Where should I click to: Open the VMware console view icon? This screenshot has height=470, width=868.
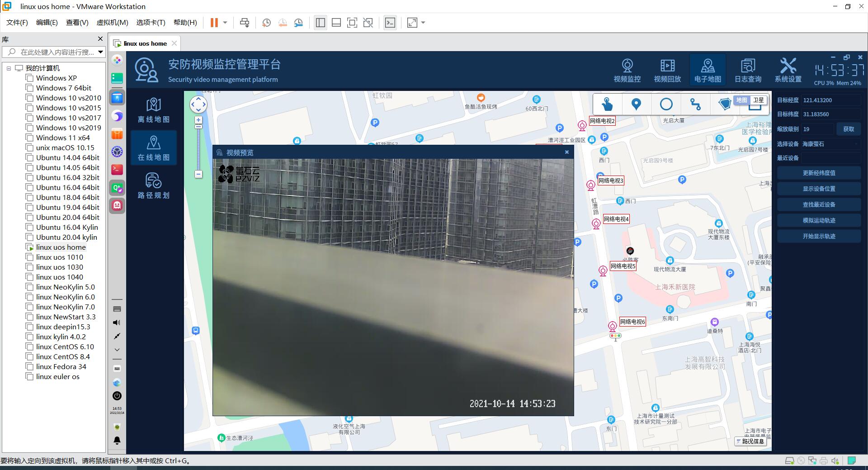390,23
